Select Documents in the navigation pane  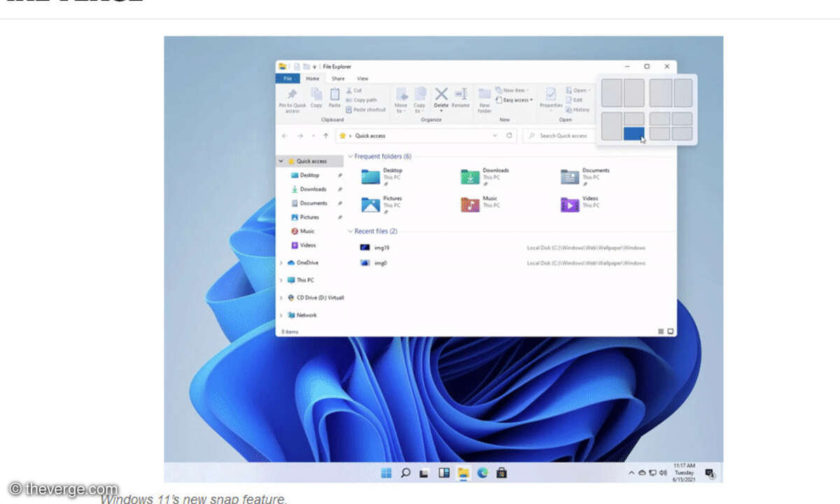click(x=314, y=203)
